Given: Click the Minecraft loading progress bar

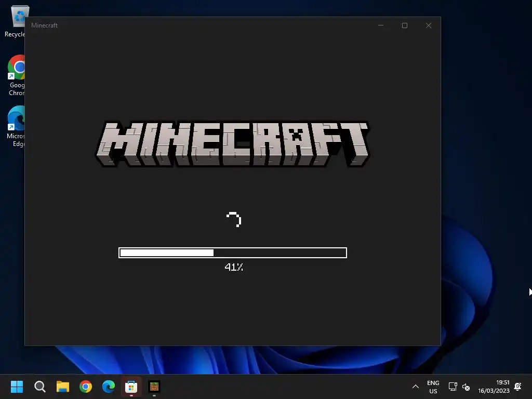Looking at the screenshot, I should [x=233, y=253].
